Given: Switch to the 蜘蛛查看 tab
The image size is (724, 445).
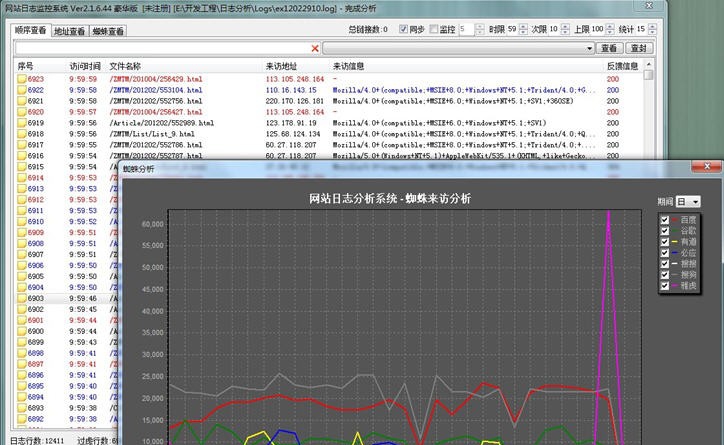Looking at the screenshot, I should [107, 31].
